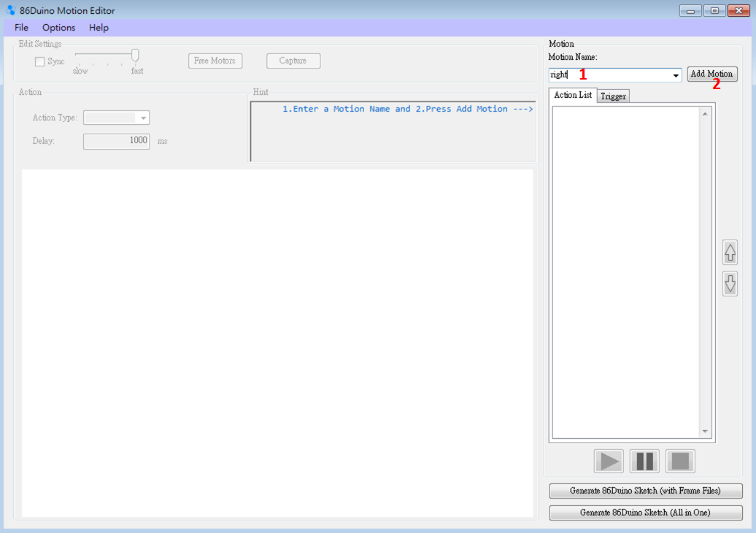Click the Add Motion button
Image resolution: width=756 pixels, height=533 pixels.
click(x=712, y=74)
